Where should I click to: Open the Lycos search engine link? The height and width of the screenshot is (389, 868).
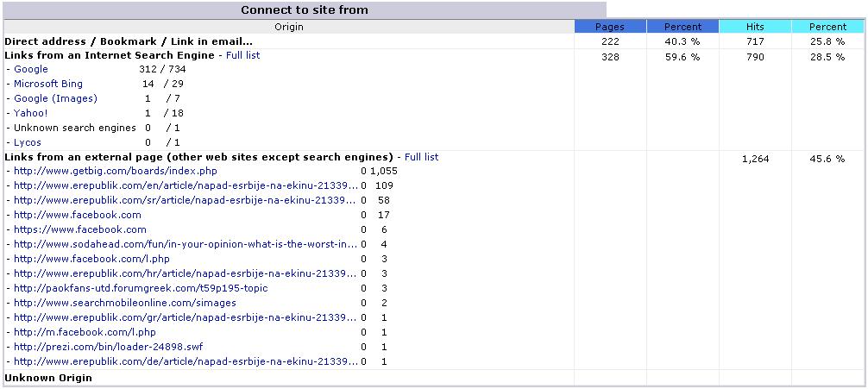[x=28, y=142]
